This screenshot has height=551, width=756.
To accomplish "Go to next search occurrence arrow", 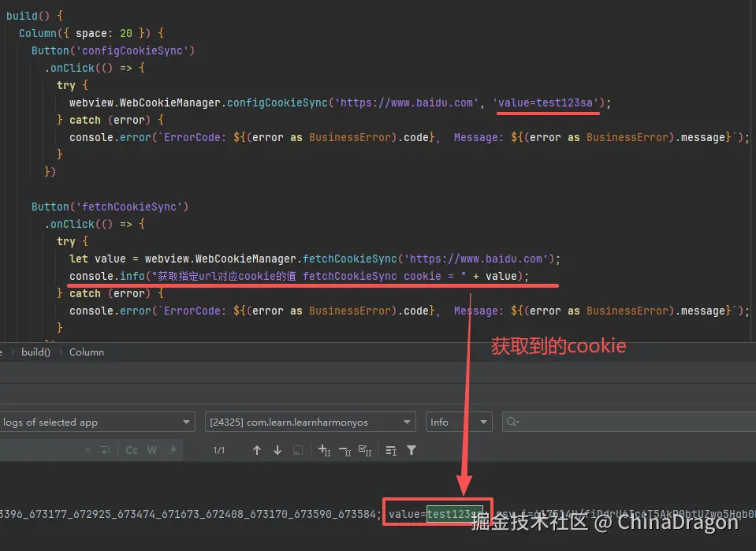I will 277,450.
